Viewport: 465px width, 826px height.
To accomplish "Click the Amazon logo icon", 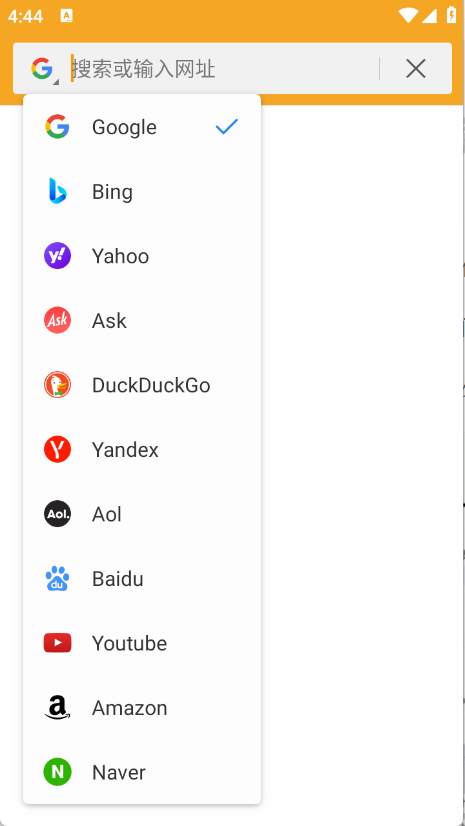I will (57, 707).
